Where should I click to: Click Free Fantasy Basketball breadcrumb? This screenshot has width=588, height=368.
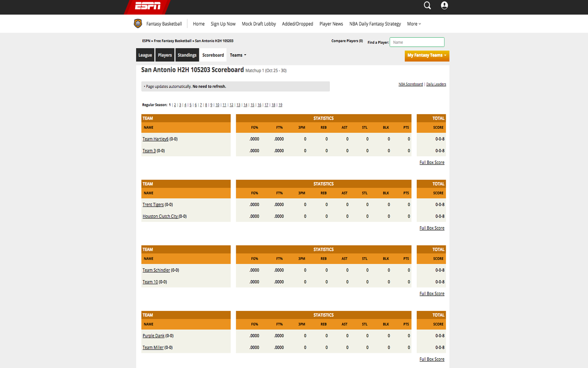coord(173,41)
